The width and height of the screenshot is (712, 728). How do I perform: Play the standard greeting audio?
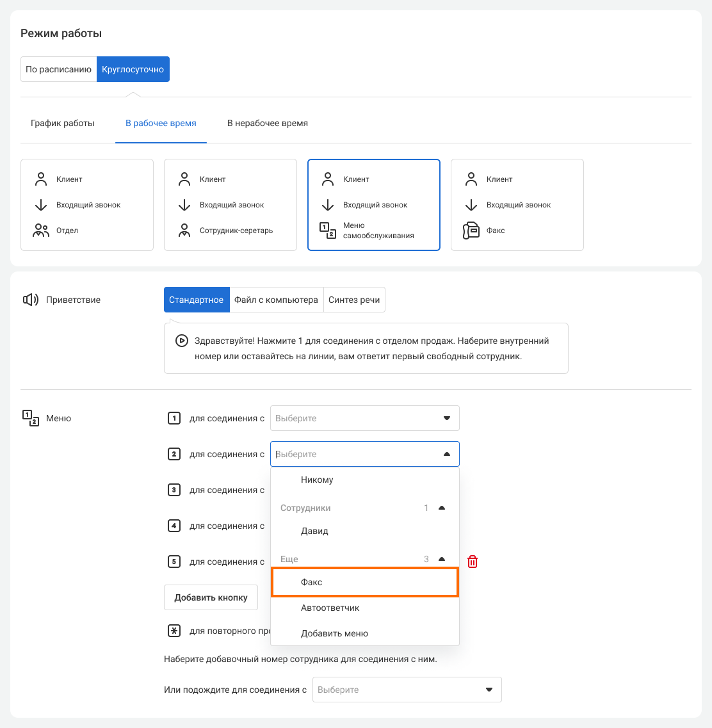coord(182,341)
